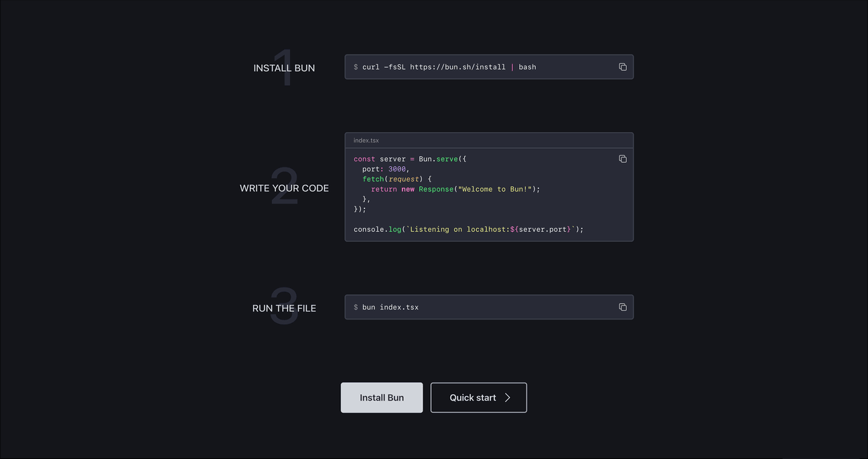Select the curl install command text field
Screen dimensions: 868x459
click(488, 66)
